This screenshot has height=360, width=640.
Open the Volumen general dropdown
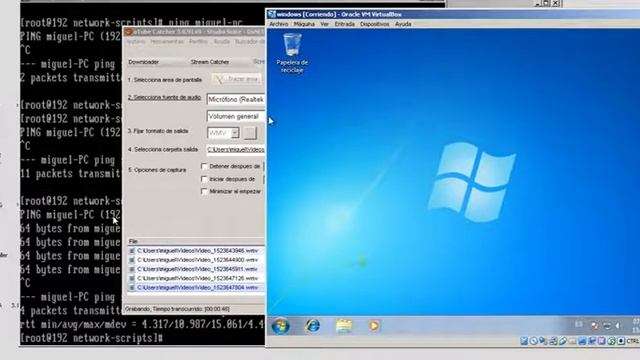pyautogui.click(x=236, y=116)
